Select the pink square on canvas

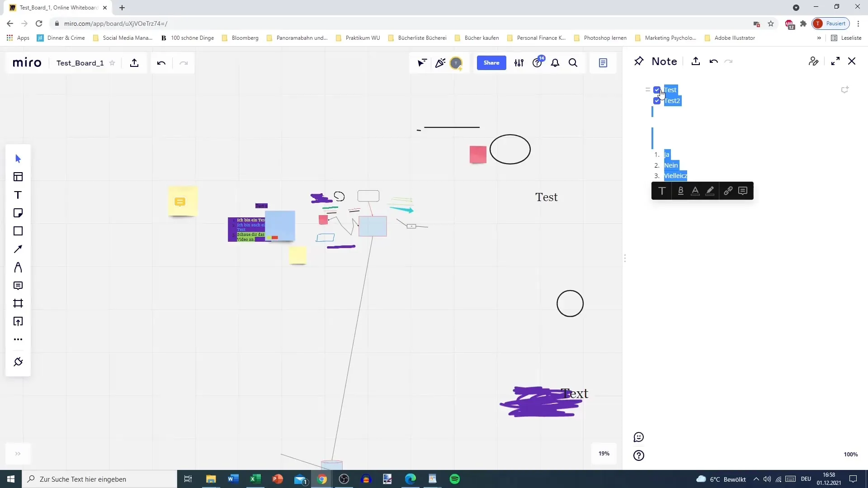[478, 155]
